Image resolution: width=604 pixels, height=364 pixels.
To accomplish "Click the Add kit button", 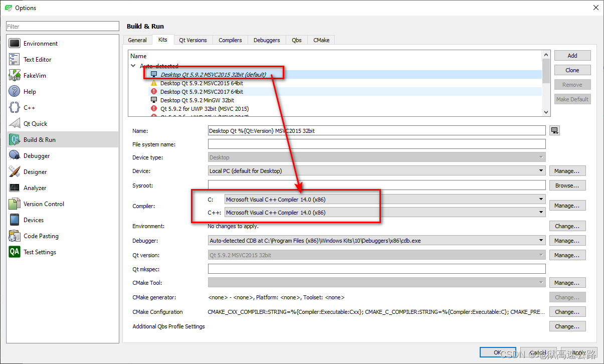I will pos(572,56).
